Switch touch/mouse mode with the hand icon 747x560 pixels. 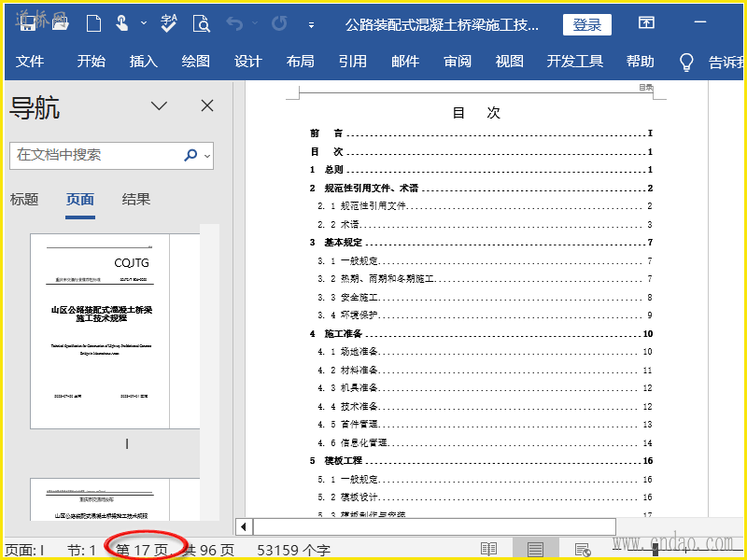(x=122, y=22)
